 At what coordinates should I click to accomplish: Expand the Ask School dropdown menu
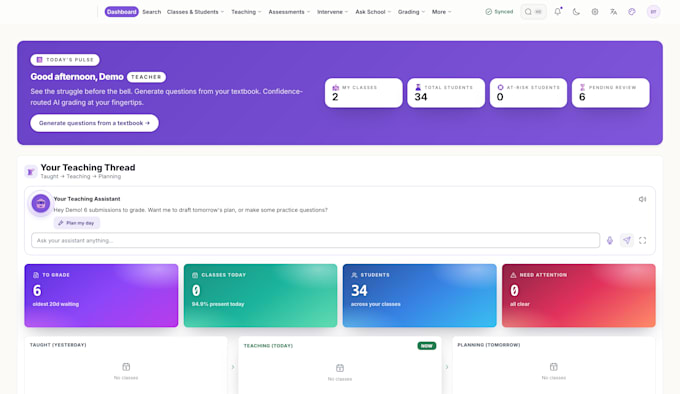click(x=373, y=12)
